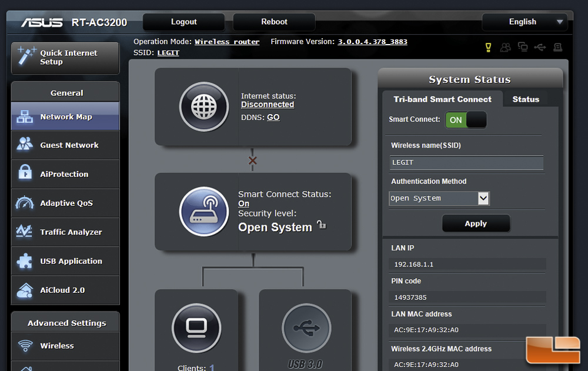Click the AiProtection padlock icon

pyautogui.click(x=25, y=172)
